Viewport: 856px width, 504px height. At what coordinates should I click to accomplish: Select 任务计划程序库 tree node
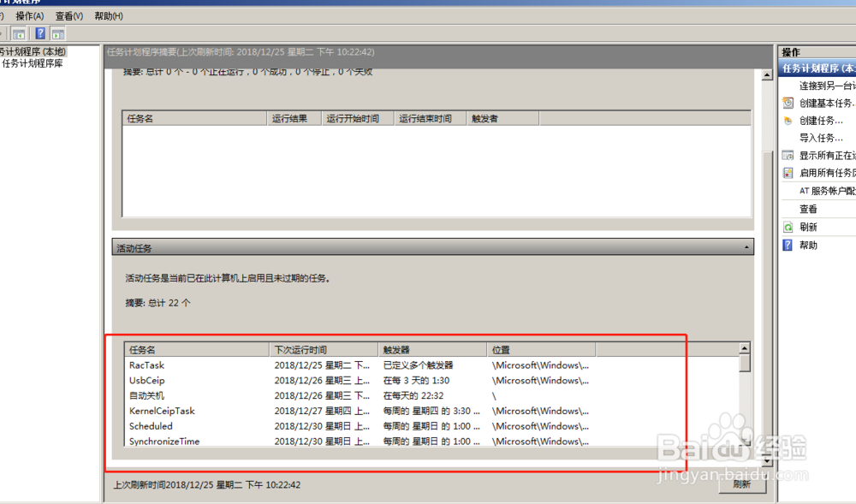pyautogui.click(x=33, y=63)
